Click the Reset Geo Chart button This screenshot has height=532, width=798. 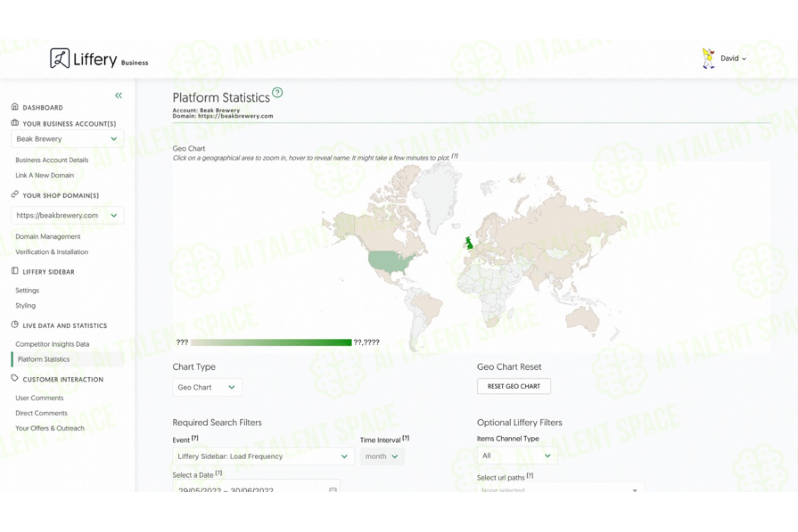click(514, 386)
